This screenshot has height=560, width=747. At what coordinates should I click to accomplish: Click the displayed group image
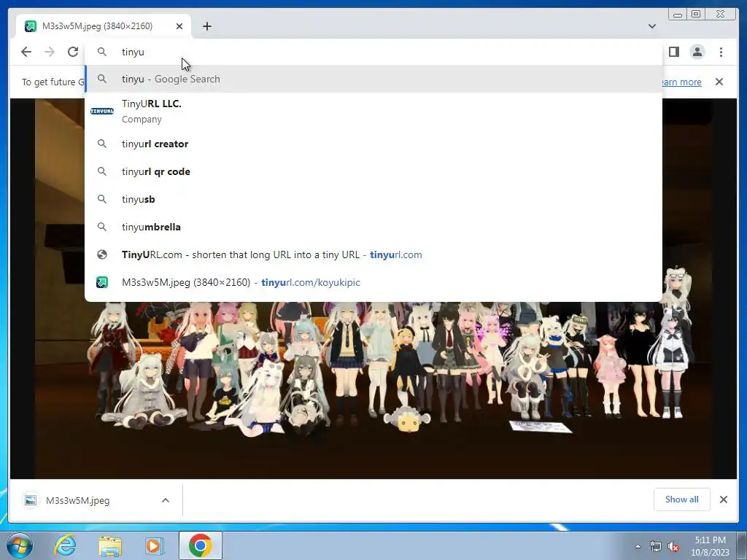(x=373, y=390)
